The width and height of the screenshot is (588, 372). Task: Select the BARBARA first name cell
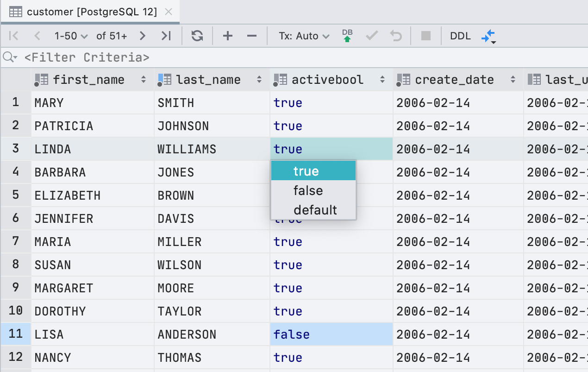(x=93, y=172)
